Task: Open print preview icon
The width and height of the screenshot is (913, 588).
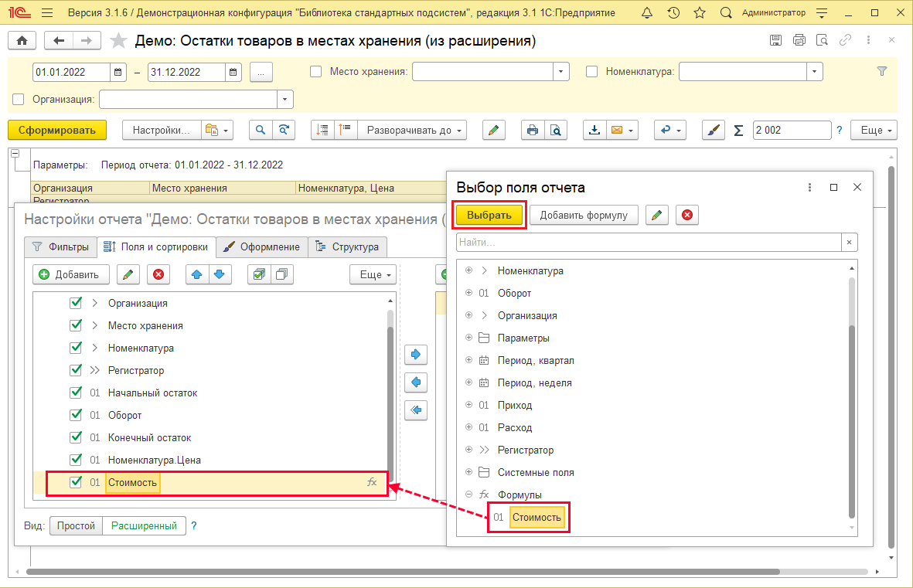Action: pos(556,130)
